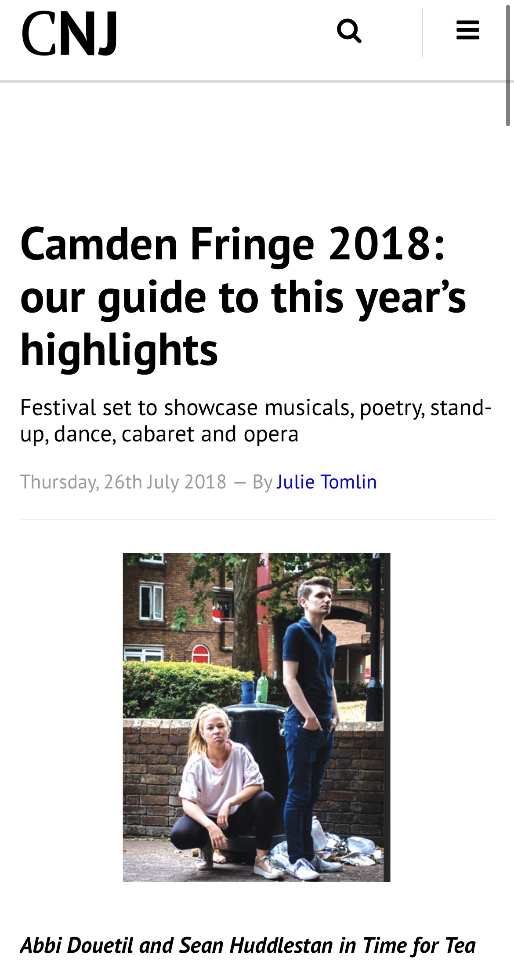The height and width of the screenshot is (980, 514).
Task: Click the festival showcase subheading text
Action: coord(256,420)
